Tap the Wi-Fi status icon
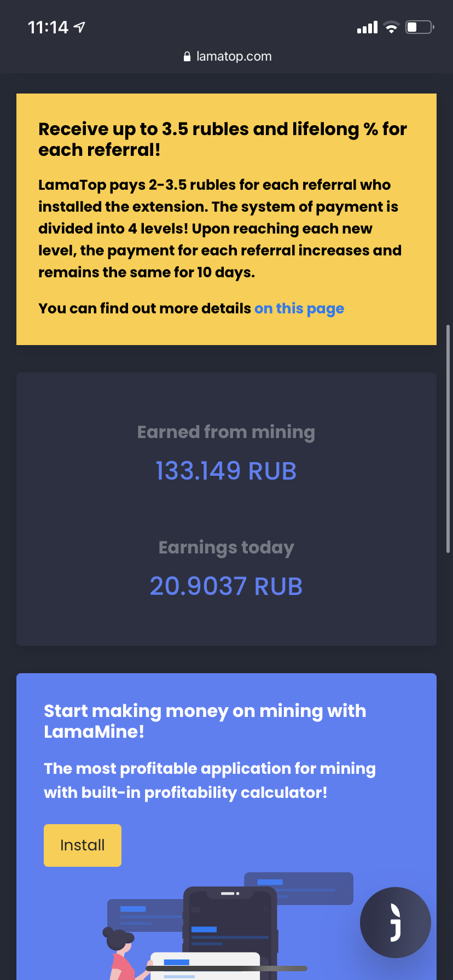This screenshot has height=980, width=453. tap(391, 27)
